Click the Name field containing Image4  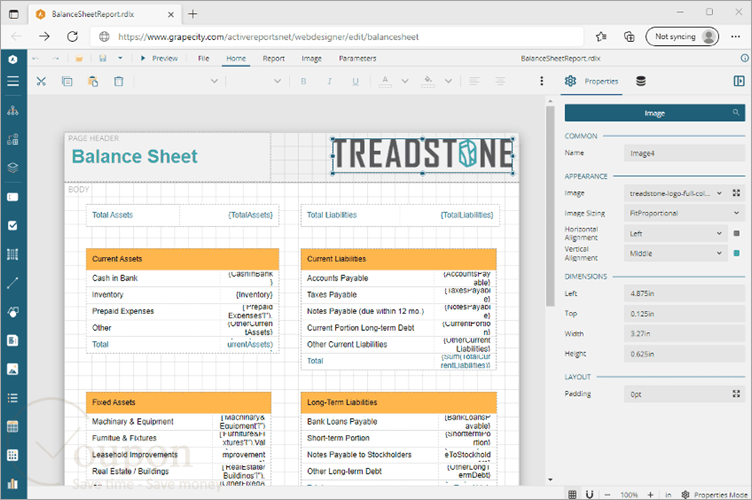click(684, 153)
